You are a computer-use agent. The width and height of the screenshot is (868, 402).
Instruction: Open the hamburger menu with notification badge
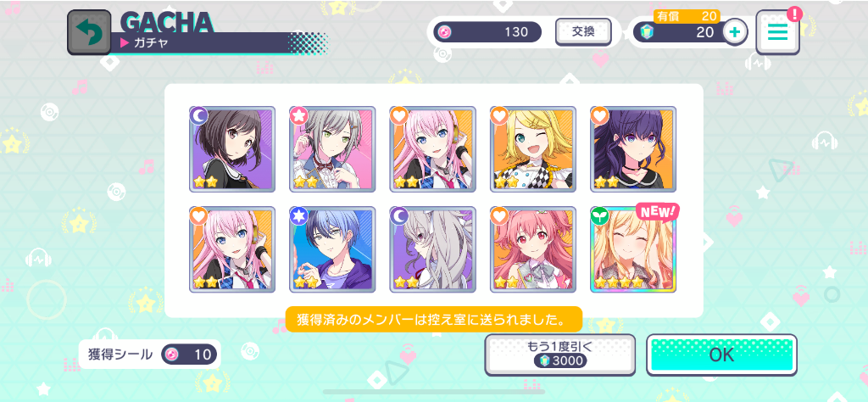[778, 32]
